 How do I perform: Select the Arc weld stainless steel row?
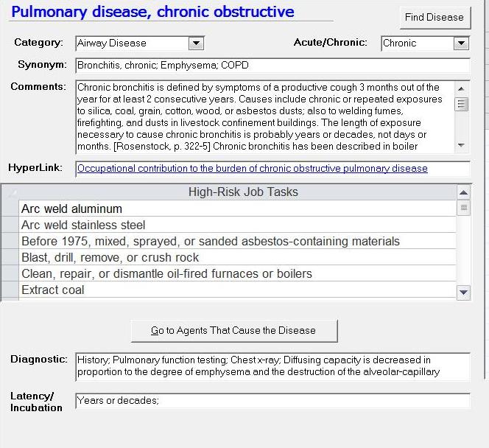pos(83,225)
